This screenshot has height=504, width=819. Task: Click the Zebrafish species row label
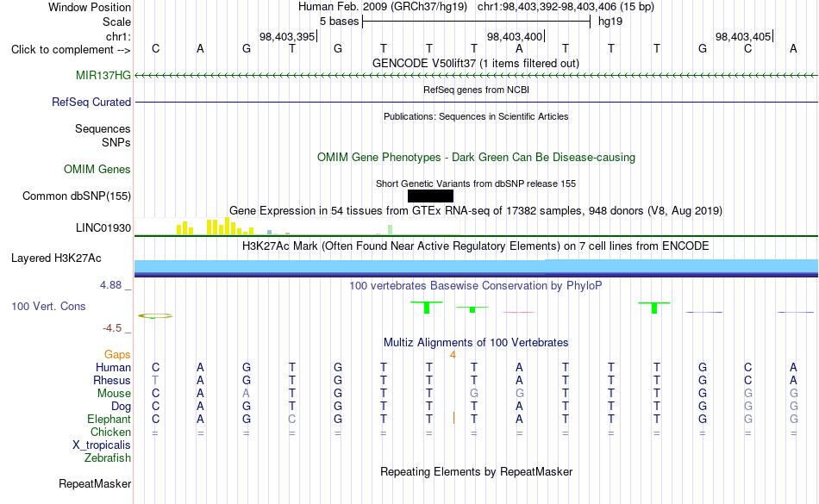coord(108,457)
